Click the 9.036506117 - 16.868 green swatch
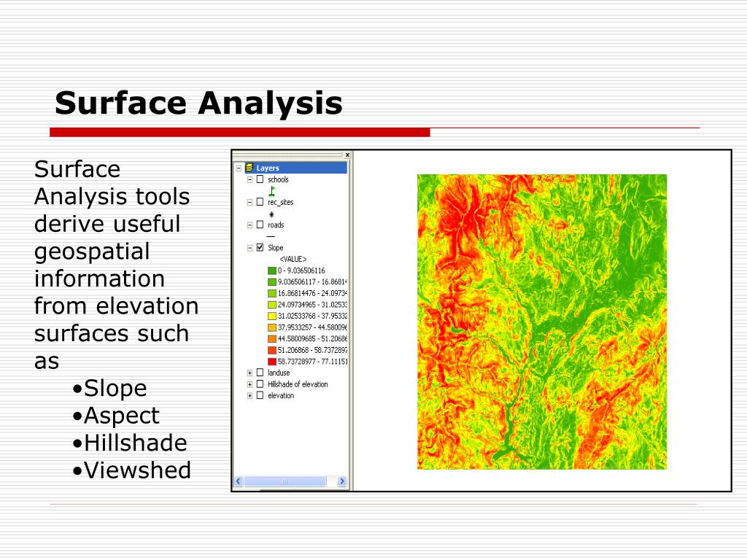 pos(272,282)
